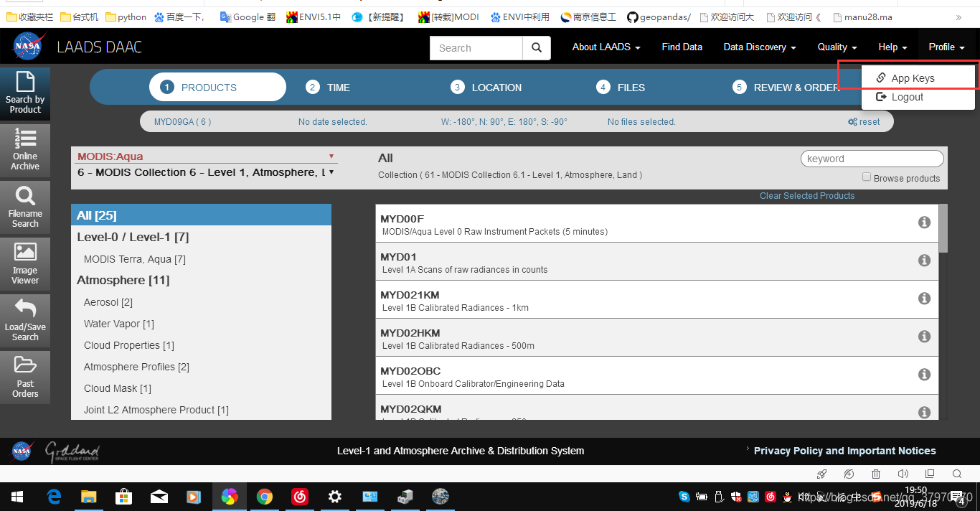Switch to the FILES step tab
The image size is (980, 511).
click(621, 88)
